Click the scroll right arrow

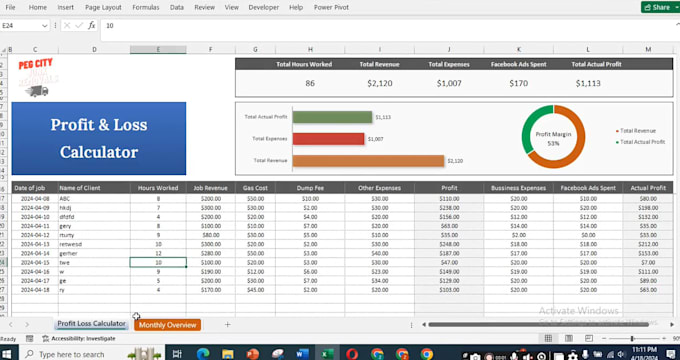(x=672, y=324)
